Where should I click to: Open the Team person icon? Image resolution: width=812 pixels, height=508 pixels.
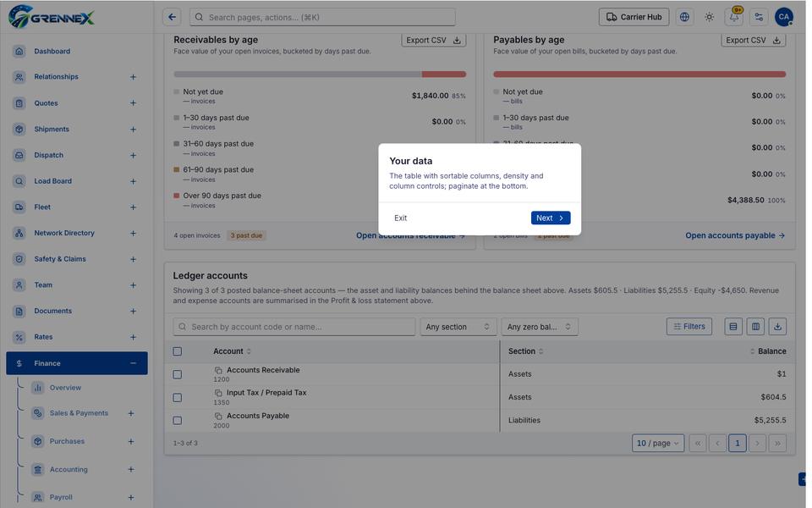pyautogui.click(x=19, y=284)
